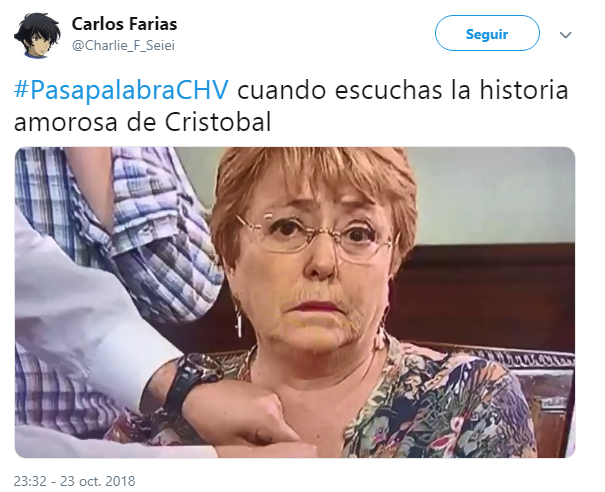Expand the attached photo of the woman

click(295, 302)
